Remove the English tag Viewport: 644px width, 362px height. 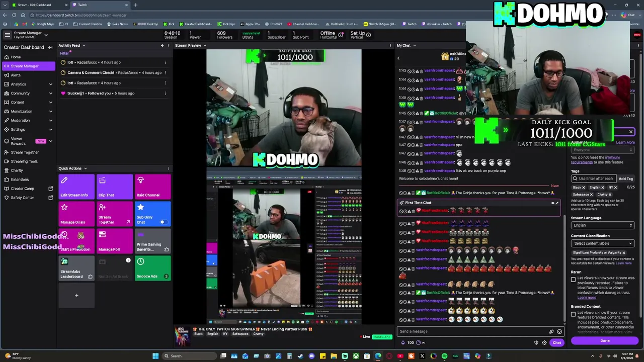[602, 188]
